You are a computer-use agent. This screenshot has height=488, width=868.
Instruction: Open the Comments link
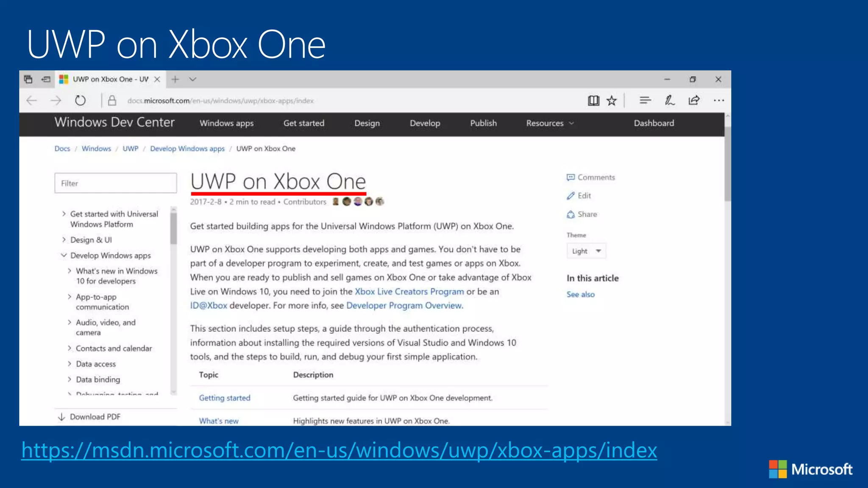coord(591,177)
